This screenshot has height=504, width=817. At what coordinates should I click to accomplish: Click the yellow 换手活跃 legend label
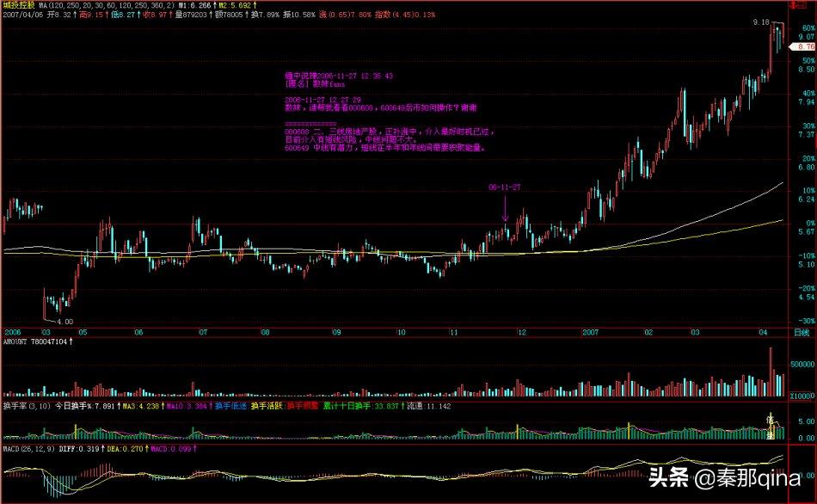[267, 406]
